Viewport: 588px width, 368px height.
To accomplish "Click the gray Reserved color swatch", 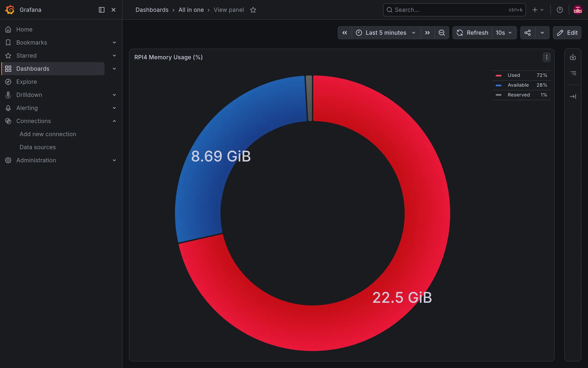I will [x=498, y=95].
